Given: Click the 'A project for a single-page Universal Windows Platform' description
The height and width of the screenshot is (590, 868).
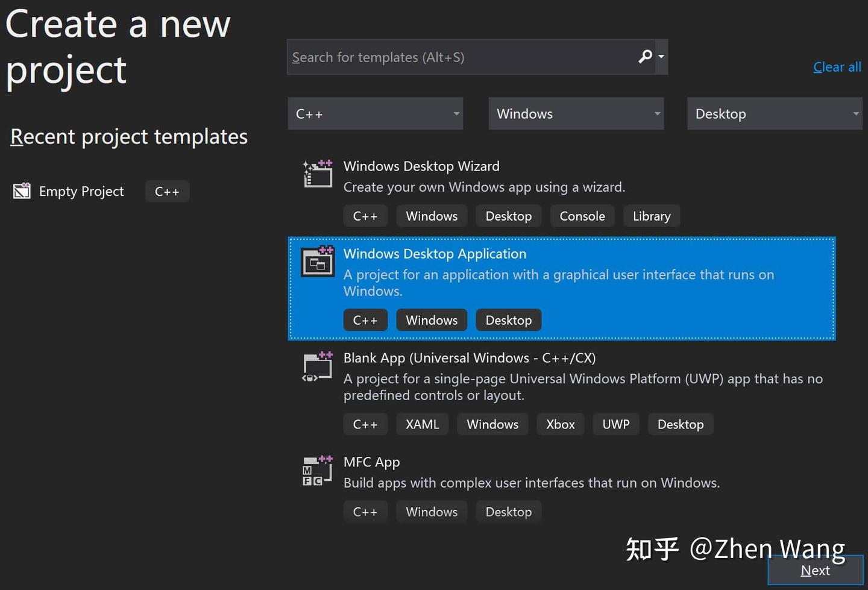Looking at the screenshot, I should pos(583,387).
